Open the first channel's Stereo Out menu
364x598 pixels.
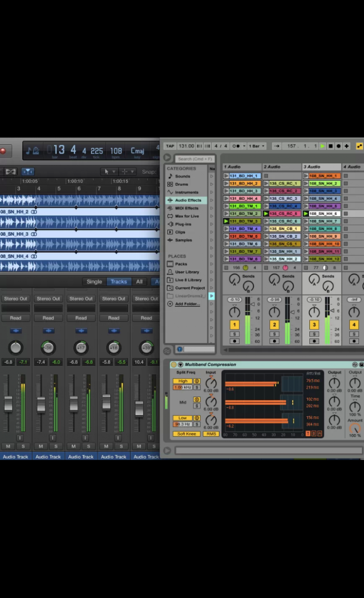coord(16,299)
